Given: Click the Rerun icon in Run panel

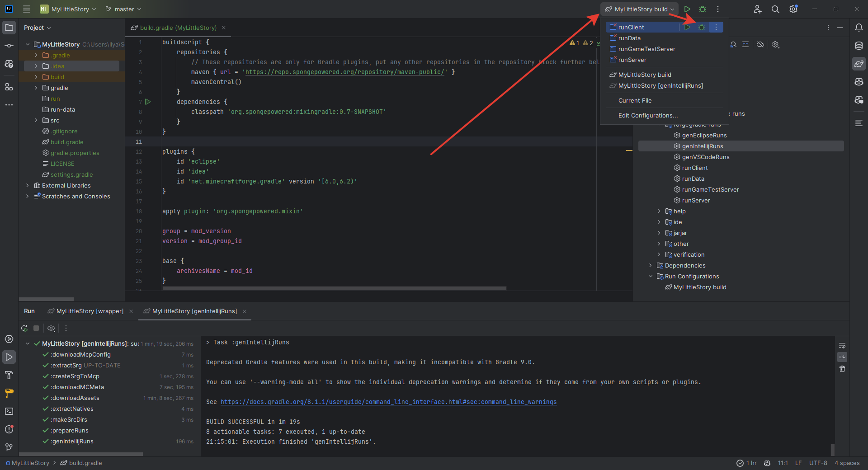Looking at the screenshot, I should (x=24, y=328).
